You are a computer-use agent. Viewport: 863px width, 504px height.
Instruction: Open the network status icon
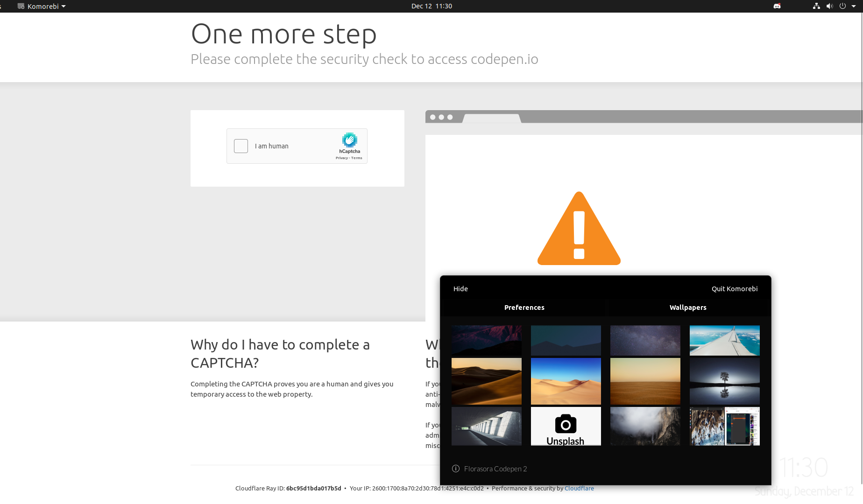[x=816, y=6]
